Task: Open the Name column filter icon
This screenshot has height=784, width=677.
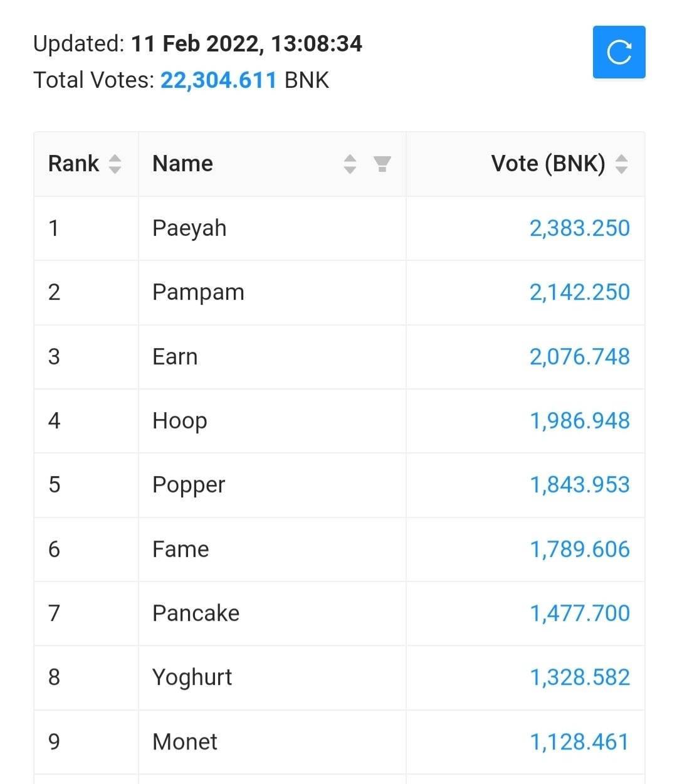Action: click(382, 164)
